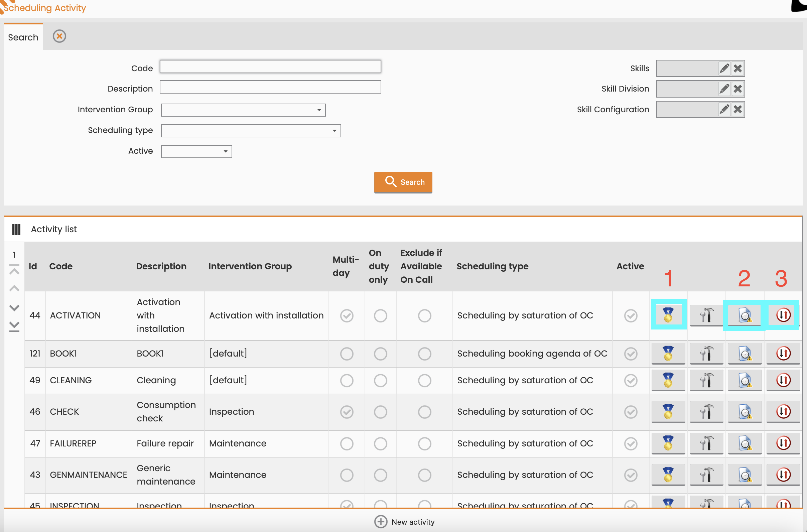Open document inspect icon for BOOK1 row
This screenshot has height=532, width=807.
point(745,354)
